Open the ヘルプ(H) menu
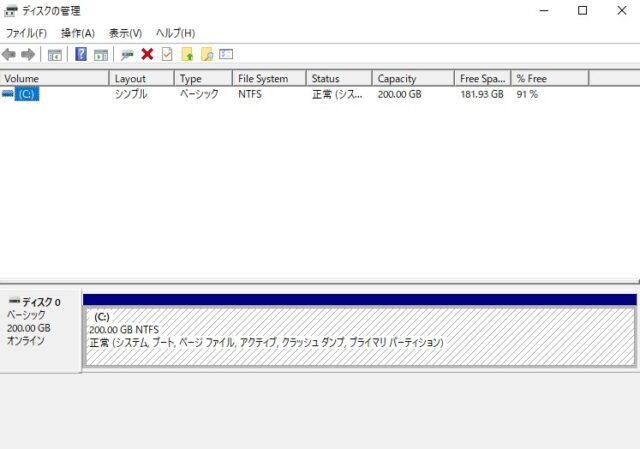Screen dimensions: 640x449 click(x=176, y=33)
